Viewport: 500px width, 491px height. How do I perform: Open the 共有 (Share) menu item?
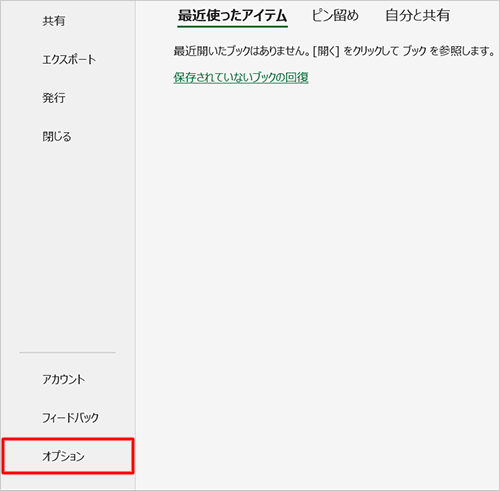(54, 21)
